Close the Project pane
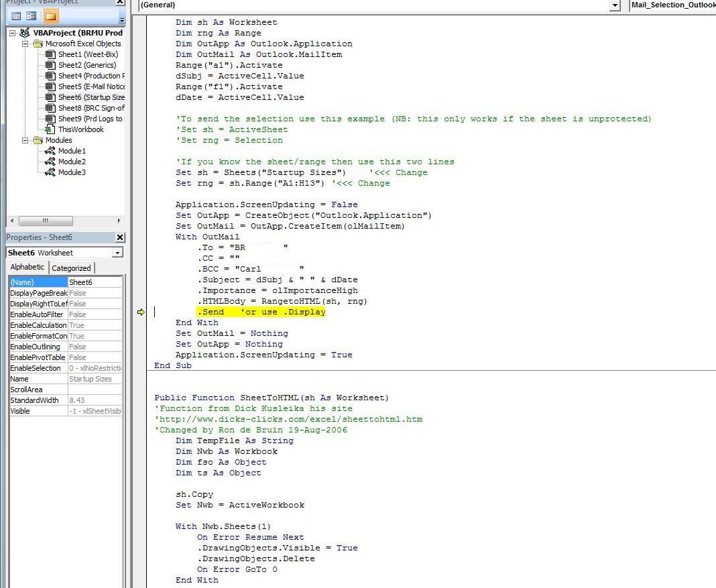The height and width of the screenshot is (588, 716). (x=119, y=2)
